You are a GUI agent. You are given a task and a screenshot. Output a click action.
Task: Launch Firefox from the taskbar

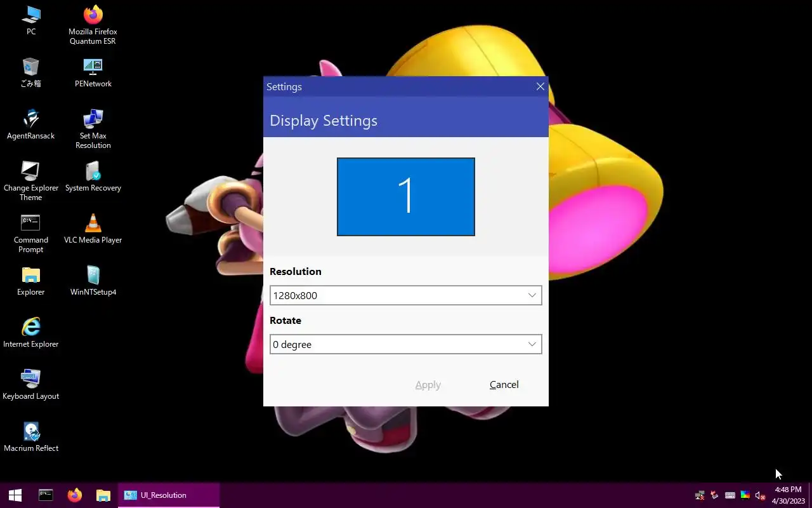pyautogui.click(x=75, y=495)
